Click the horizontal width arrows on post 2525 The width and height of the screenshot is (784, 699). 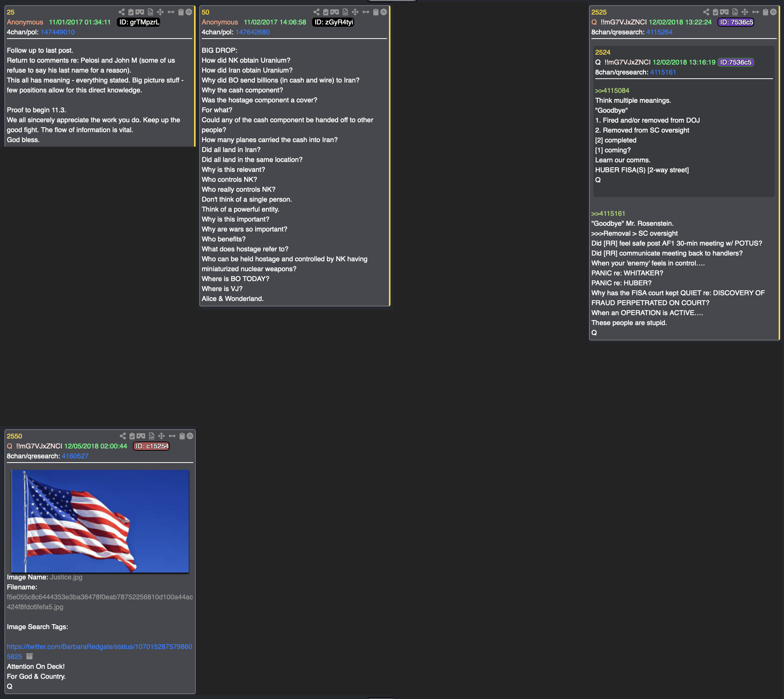pos(756,12)
